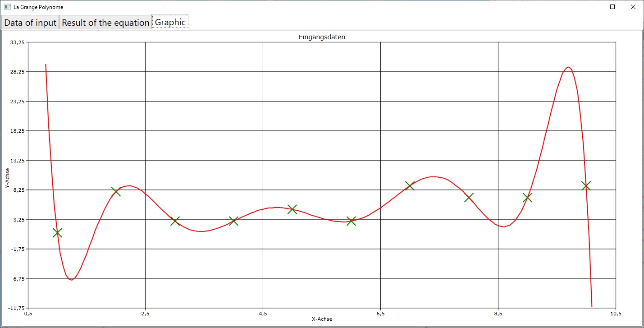Viewport: 644px width, 328px height.
Task: Click the Eingangsdaten chart title
Action: (322, 37)
